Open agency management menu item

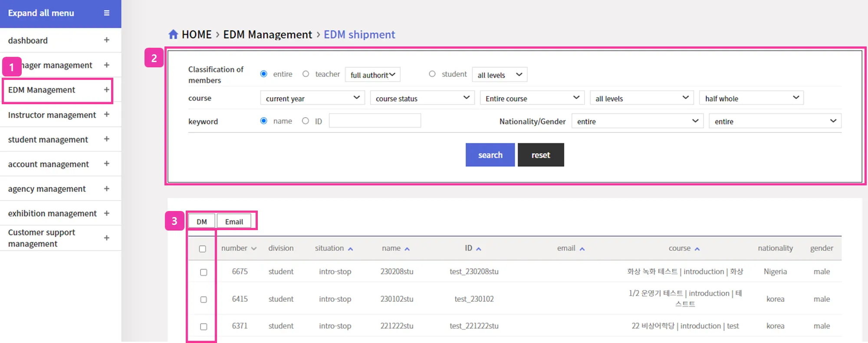(x=47, y=189)
